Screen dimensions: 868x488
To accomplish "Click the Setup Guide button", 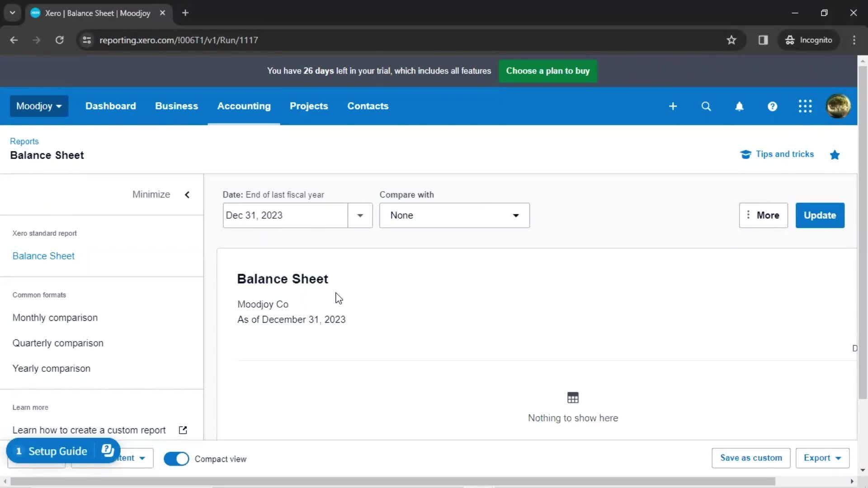I will [x=58, y=451].
